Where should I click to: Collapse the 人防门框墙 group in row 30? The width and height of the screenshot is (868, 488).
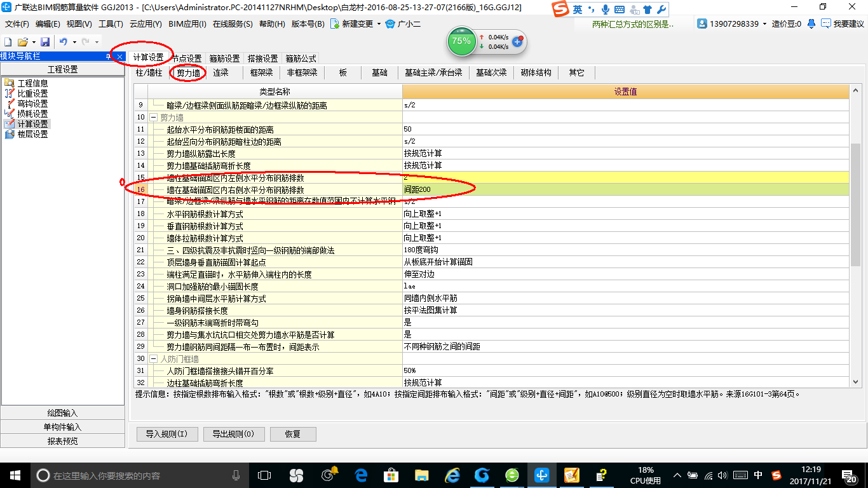point(153,359)
